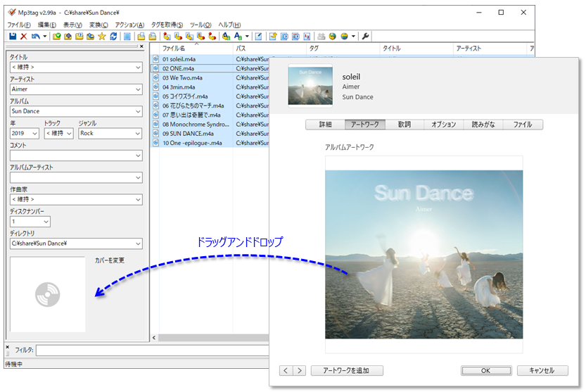Switch to the 歌詞 tab
Viewport: 586px width, 392px height.
pos(405,125)
